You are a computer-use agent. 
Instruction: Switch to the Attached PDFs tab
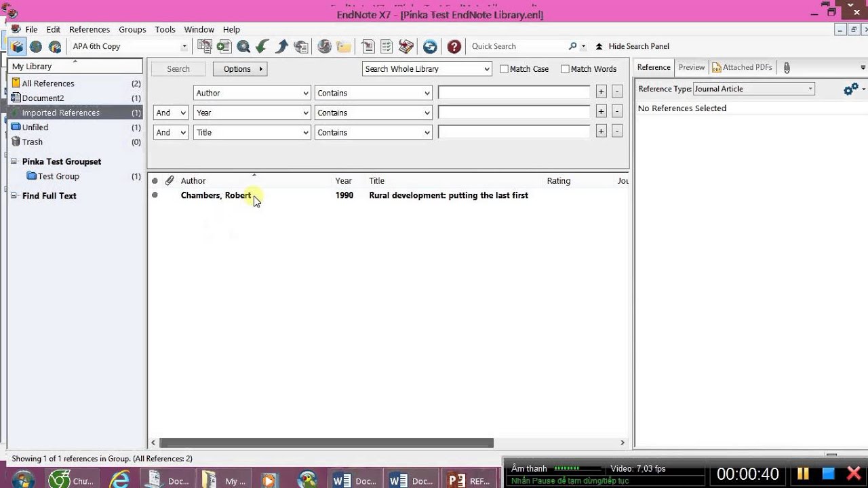click(742, 67)
